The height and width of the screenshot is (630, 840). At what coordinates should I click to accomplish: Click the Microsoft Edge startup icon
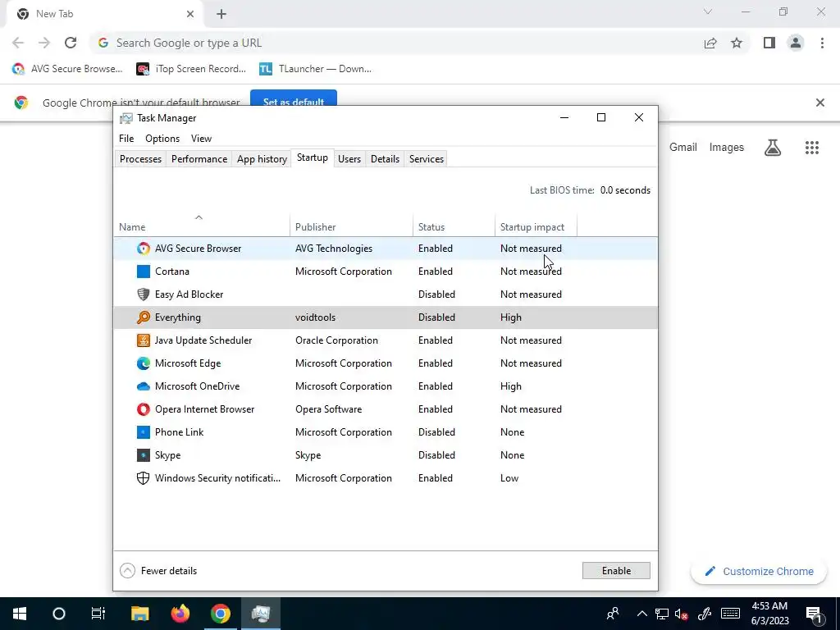click(143, 363)
